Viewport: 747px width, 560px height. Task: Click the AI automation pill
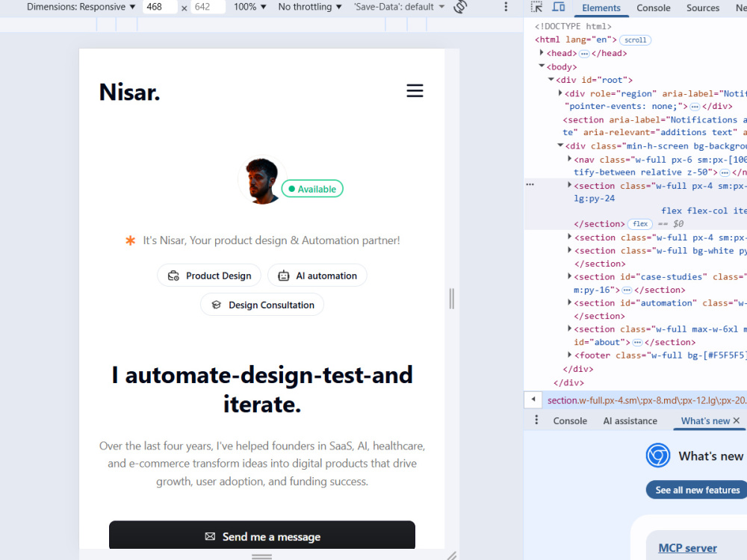(317, 276)
